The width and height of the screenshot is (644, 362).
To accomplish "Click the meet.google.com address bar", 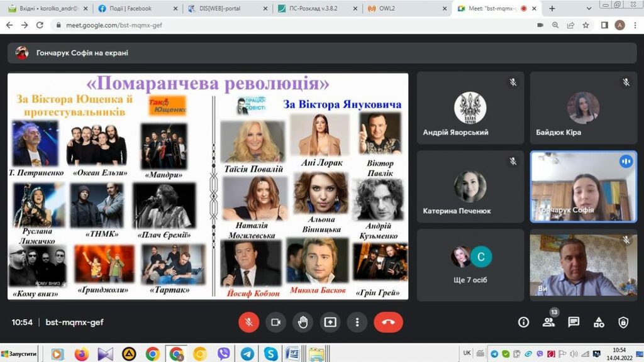I will click(x=252, y=25).
